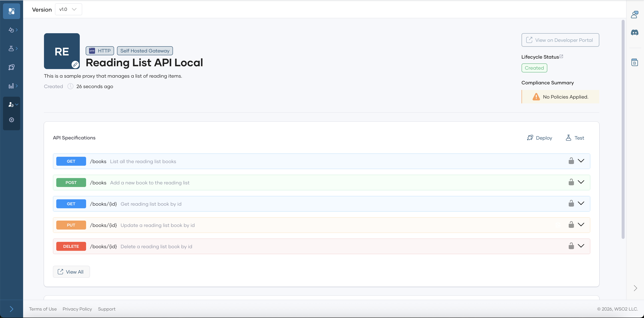The width and height of the screenshot is (644, 318).
Task: Edit the RE API thumbnail pencil icon
Action: click(x=75, y=65)
